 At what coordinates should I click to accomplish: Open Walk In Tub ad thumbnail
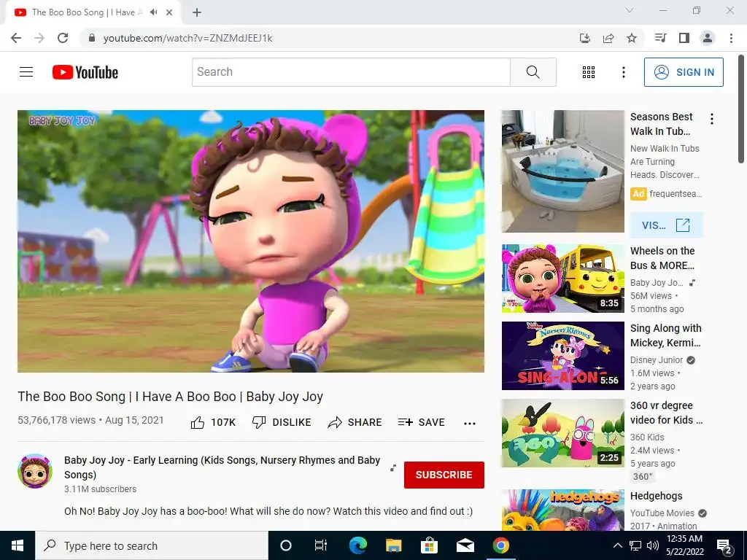(x=562, y=171)
